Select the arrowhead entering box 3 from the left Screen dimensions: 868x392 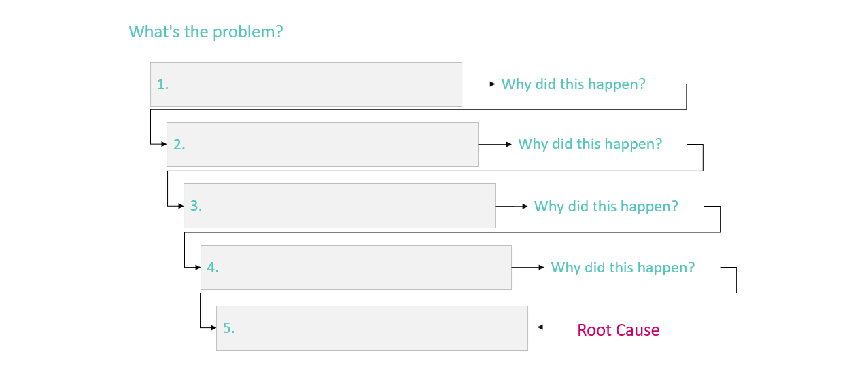click(x=180, y=206)
